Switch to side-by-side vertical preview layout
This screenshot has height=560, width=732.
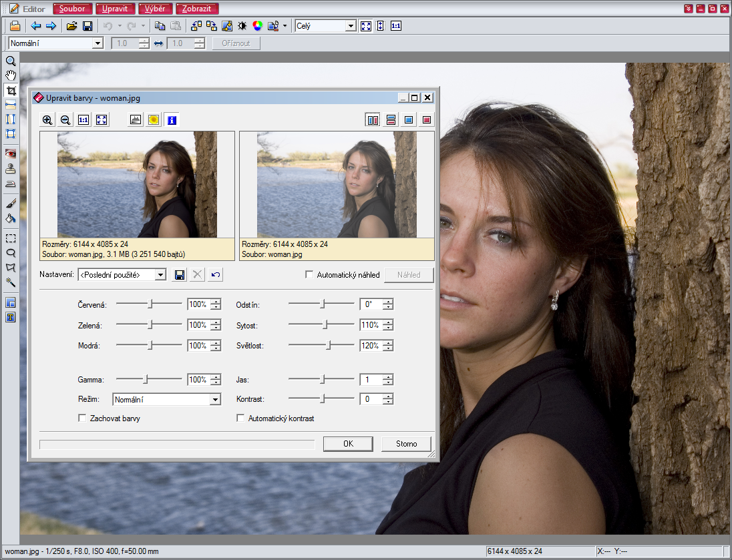click(x=373, y=120)
